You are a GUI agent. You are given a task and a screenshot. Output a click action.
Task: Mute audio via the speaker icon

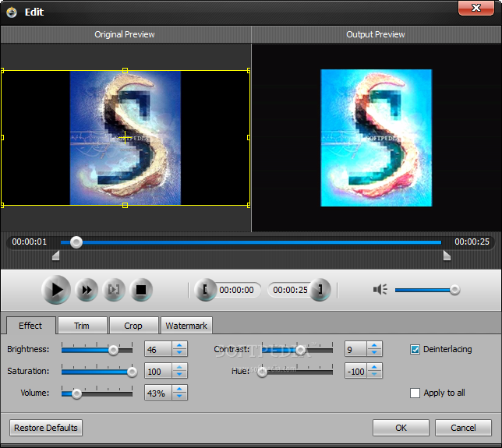(x=380, y=290)
